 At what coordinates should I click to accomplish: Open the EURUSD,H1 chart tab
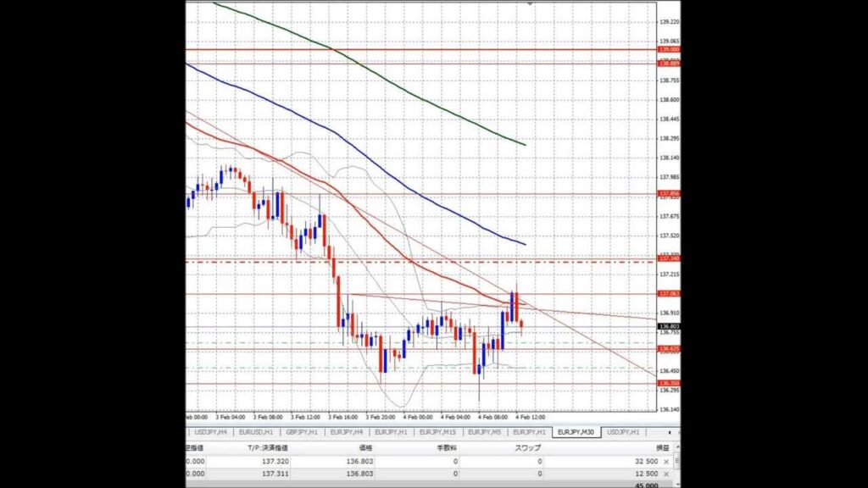256,432
